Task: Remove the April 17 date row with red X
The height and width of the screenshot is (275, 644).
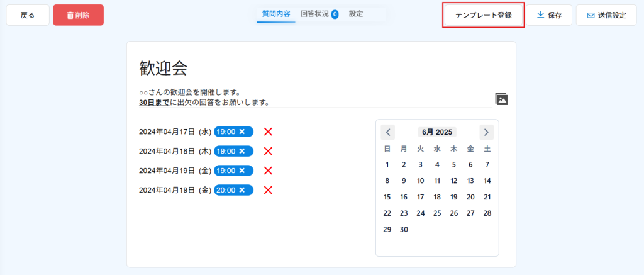Action: [268, 132]
